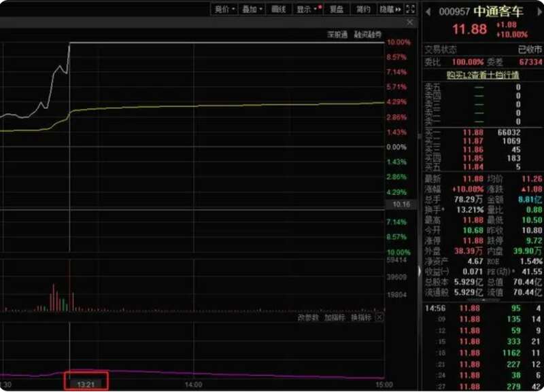Click 委差 value 67334
Viewport: 544px width, 392px height.
(x=530, y=62)
